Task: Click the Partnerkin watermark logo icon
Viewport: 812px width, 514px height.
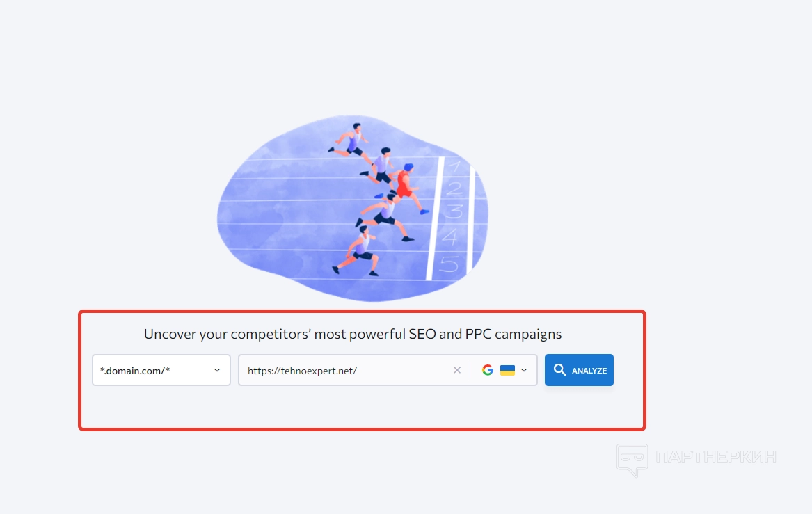Action: click(x=632, y=460)
